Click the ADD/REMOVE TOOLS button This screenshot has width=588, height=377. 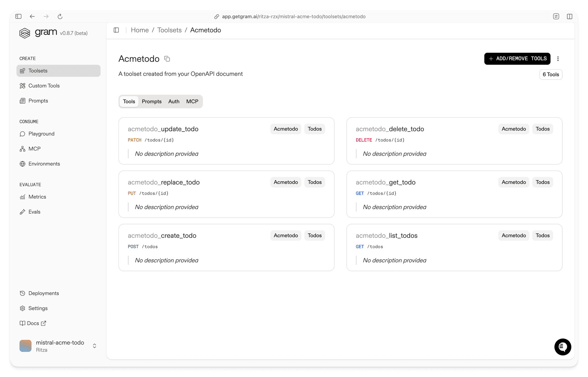pos(517,59)
